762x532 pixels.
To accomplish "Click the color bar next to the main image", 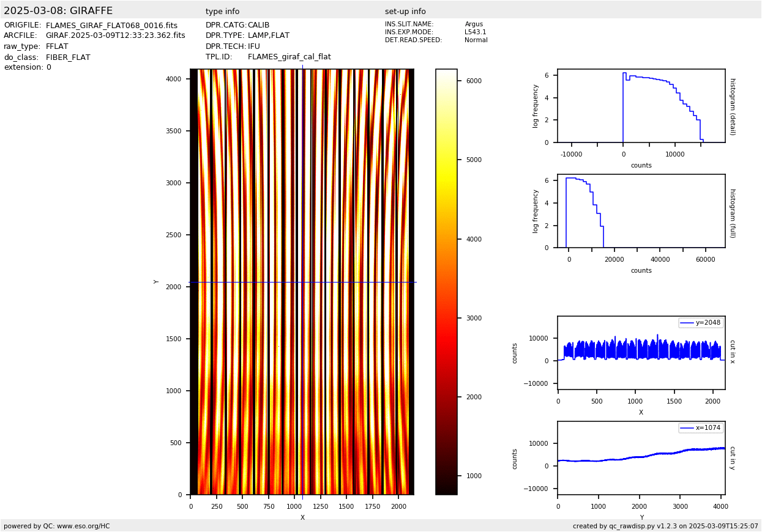I will tap(446, 281).
